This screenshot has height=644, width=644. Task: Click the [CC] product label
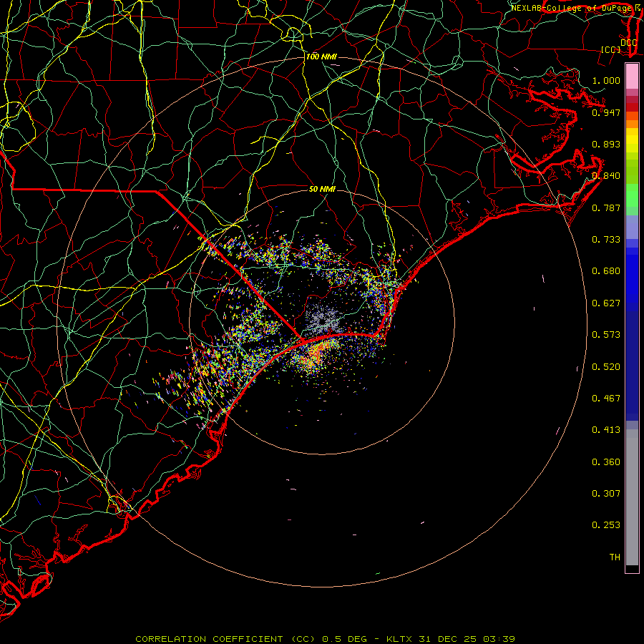(x=611, y=49)
